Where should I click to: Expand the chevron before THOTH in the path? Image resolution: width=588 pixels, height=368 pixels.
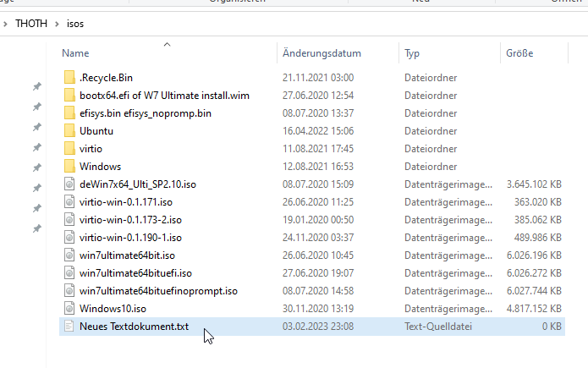pos(5,24)
